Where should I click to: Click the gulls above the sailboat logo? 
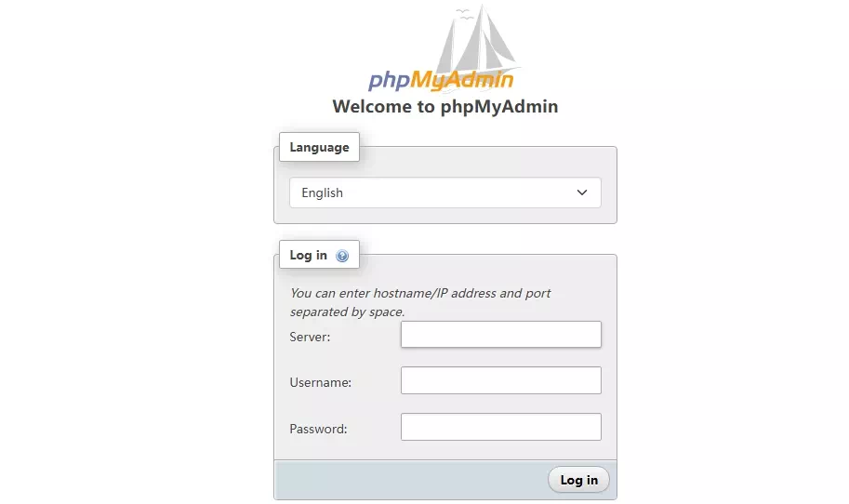(463, 13)
